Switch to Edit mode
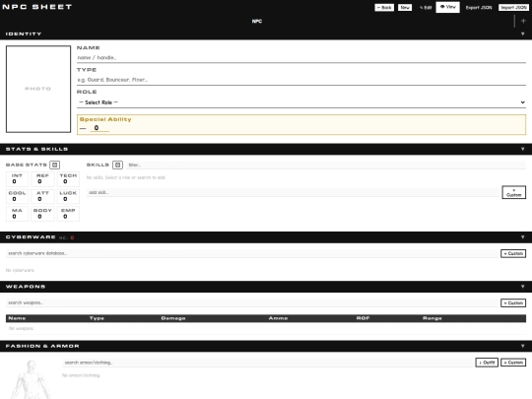 [426, 8]
